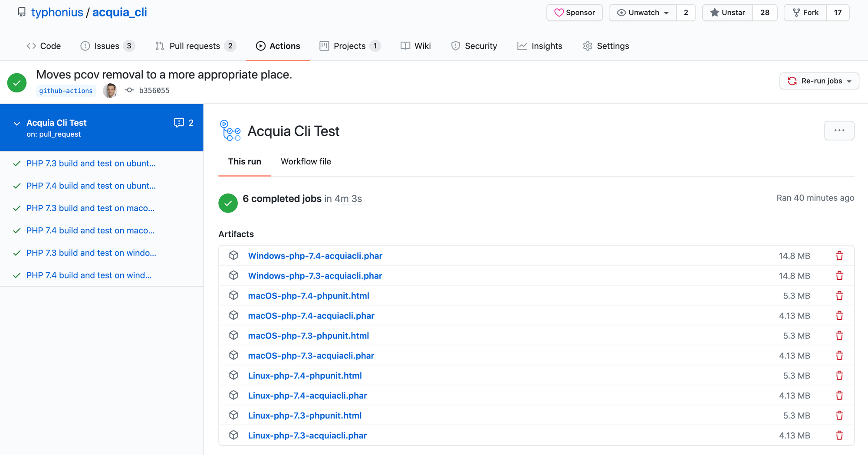Download the Linux-php-7.4-phpunit.html artifact
The image size is (868, 455).
(305, 375)
